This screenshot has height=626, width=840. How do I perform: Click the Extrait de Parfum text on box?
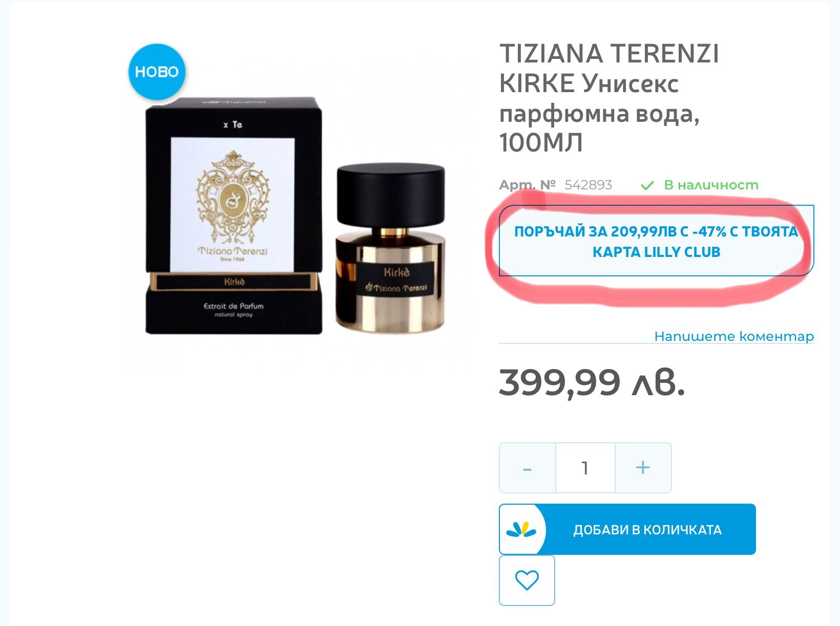pyautogui.click(x=234, y=306)
